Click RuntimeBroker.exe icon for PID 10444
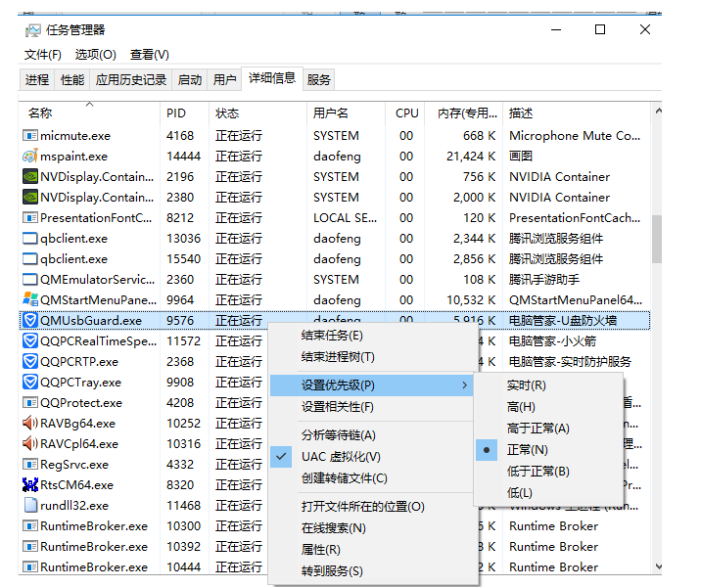 (x=30, y=567)
